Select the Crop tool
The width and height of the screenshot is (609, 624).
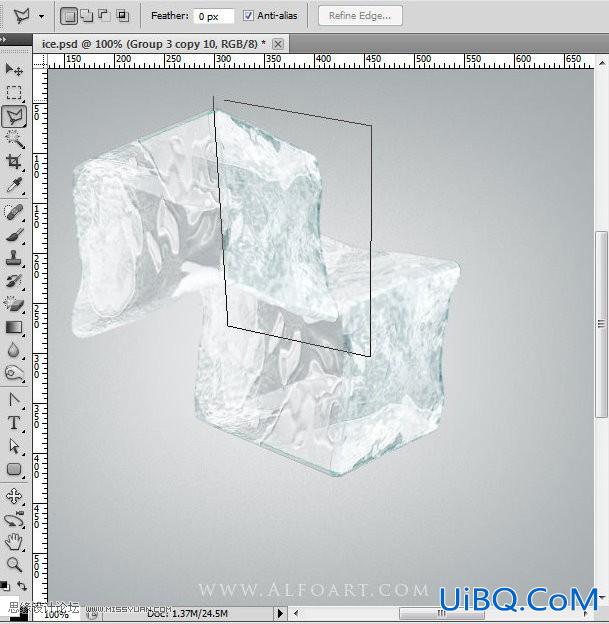14,162
